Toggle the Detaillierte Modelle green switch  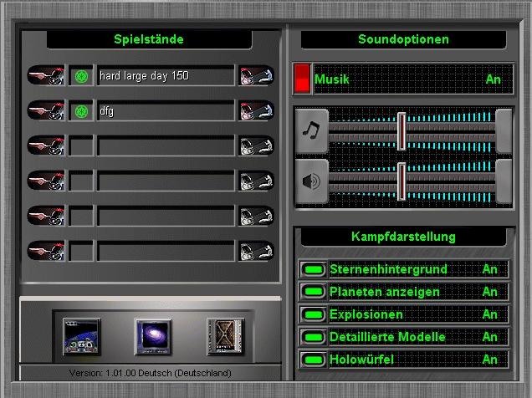tap(314, 337)
